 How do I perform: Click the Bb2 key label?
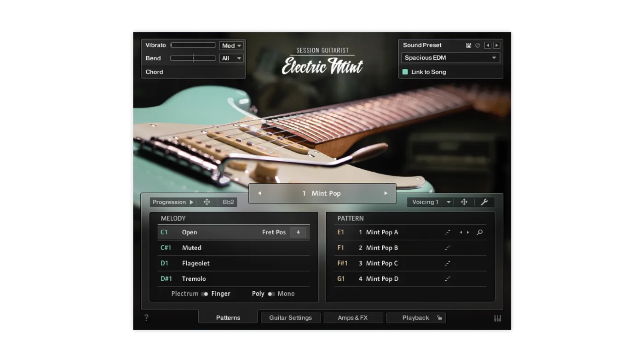point(228,202)
